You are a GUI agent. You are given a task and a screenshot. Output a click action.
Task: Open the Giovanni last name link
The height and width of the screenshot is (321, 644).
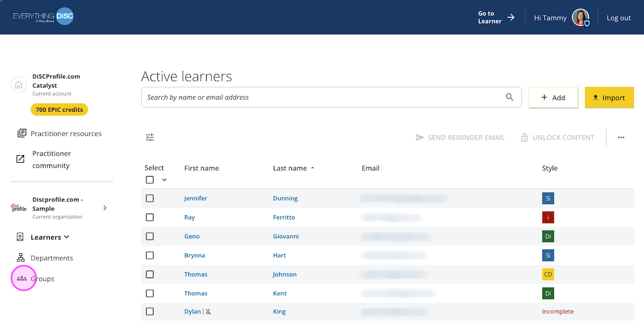click(x=286, y=236)
